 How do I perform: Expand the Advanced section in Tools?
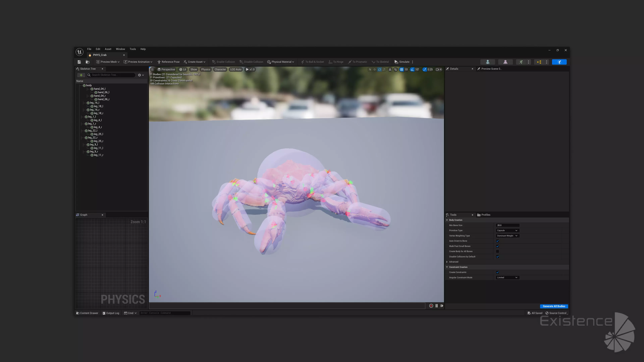(x=447, y=262)
